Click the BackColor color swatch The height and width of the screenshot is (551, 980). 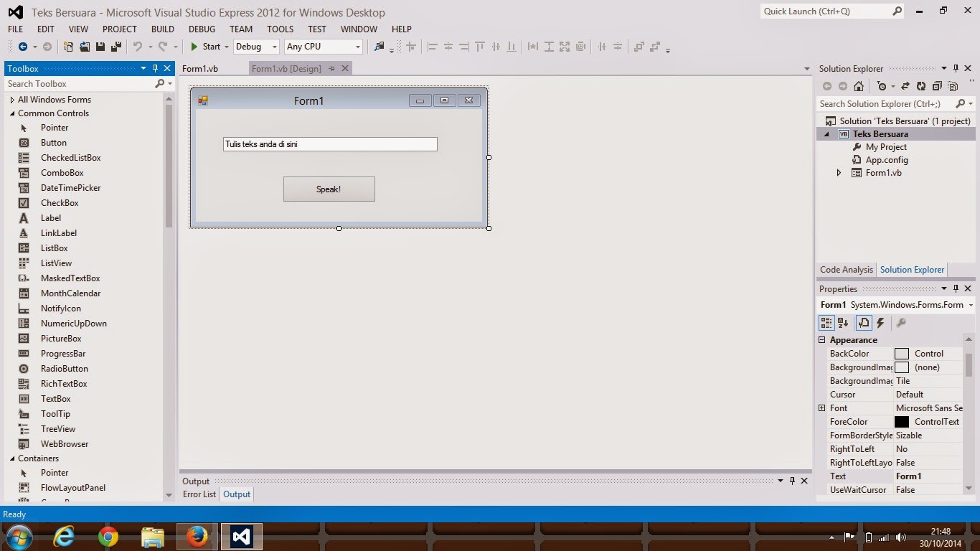click(902, 354)
